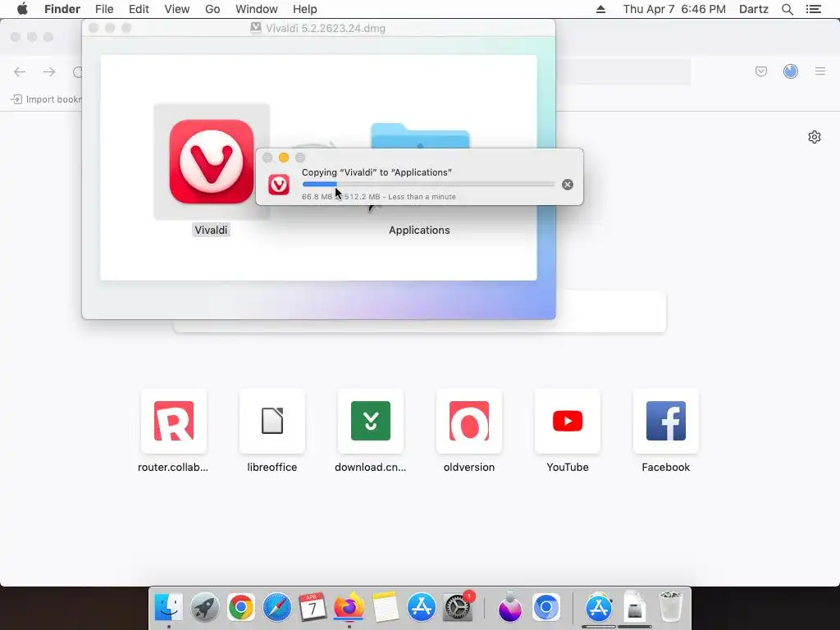The width and height of the screenshot is (840, 630).
Task: Go forward in the Firefox window
Action: click(49, 72)
